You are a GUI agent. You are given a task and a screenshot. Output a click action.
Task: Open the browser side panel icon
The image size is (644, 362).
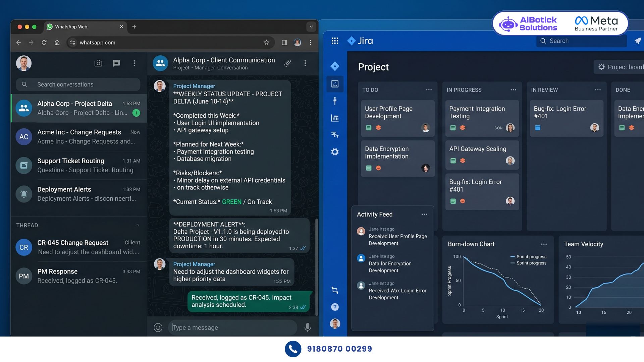[284, 43]
